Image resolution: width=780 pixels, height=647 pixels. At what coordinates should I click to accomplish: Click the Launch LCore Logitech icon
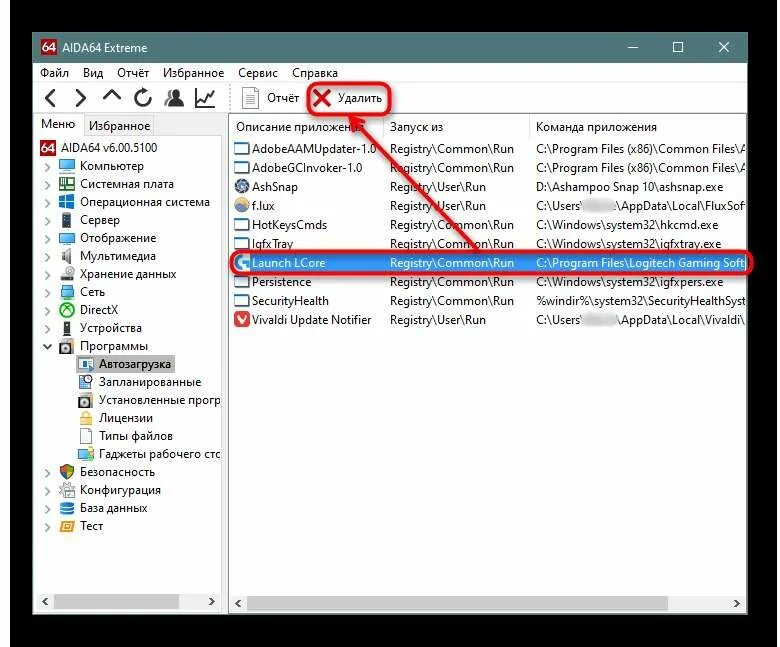tap(242, 263)
